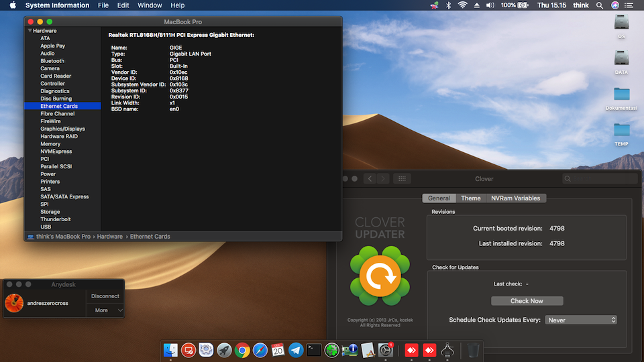Switch to the NVRam Variables tab

tap(515, 198)
